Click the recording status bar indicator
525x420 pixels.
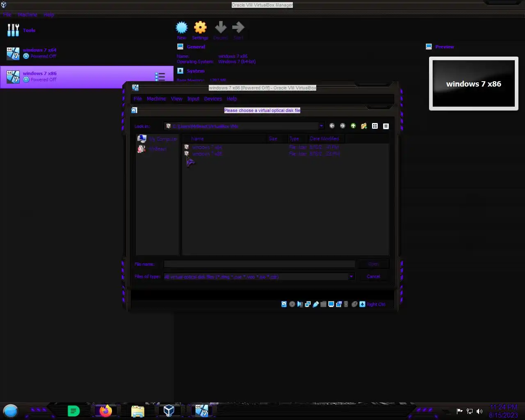pos(339,304)
